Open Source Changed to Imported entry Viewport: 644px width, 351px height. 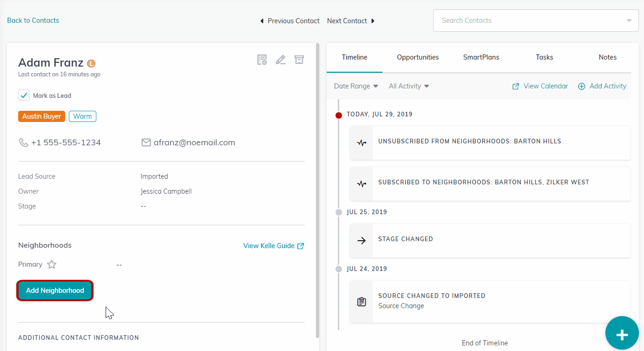tap(490, 302)
